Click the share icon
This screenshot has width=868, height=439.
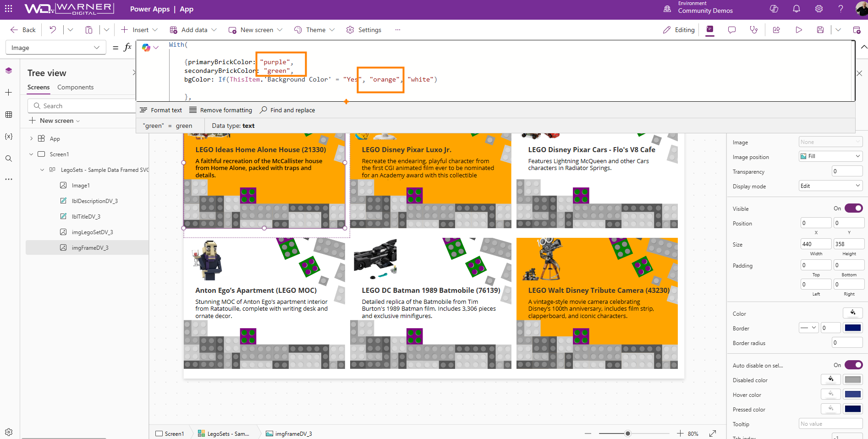(776, 30)
